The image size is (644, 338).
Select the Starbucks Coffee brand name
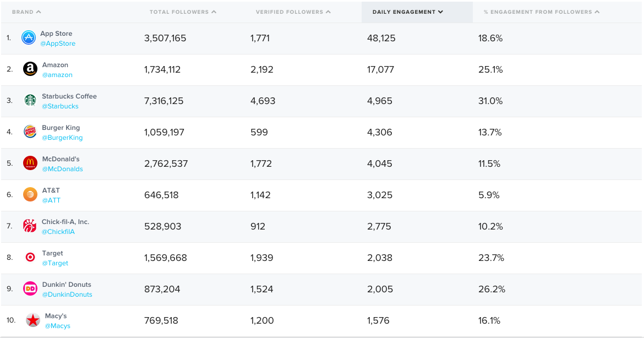[69, 96]
